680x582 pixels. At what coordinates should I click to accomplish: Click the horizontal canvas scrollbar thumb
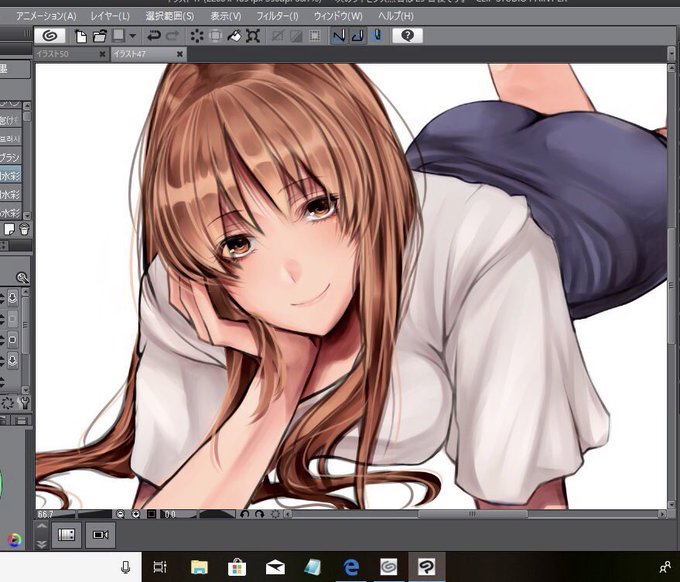point(473,514)
